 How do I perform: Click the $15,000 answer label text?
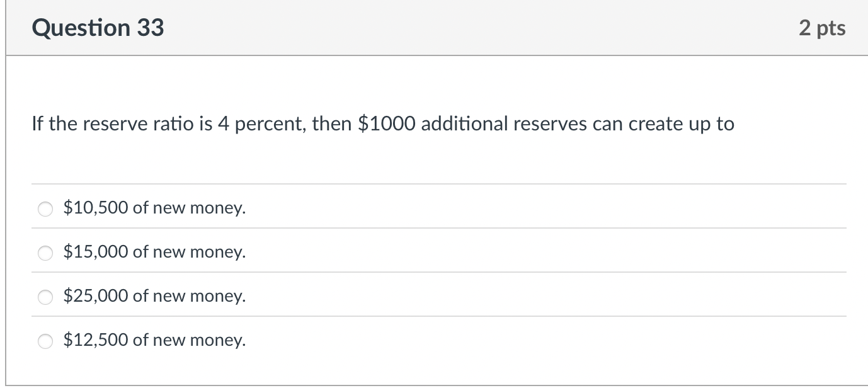tap(154, 251)
